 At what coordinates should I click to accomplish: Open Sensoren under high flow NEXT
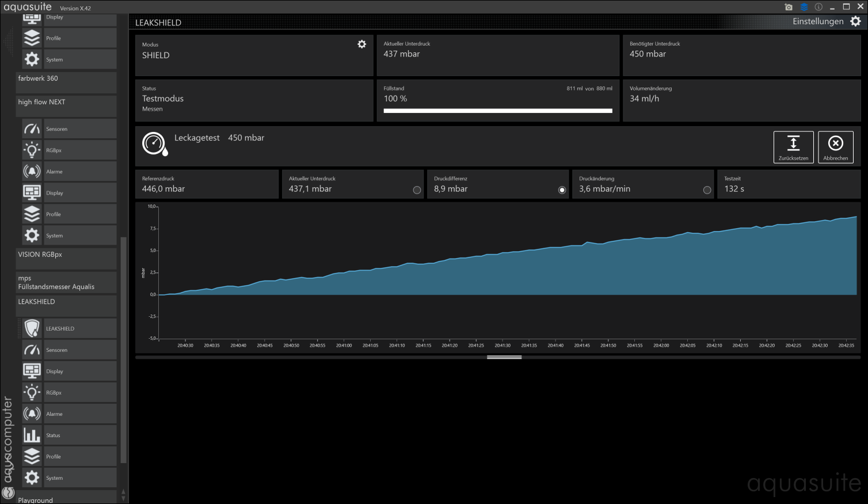coord(69,129)
